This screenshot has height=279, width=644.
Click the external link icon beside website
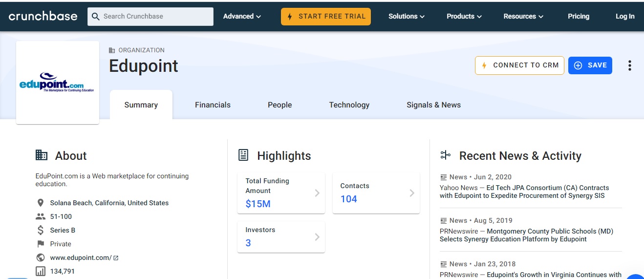(x=116, y=258)
